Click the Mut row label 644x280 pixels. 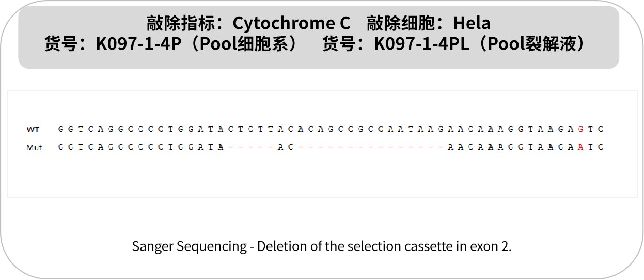(x=34, y=147)
